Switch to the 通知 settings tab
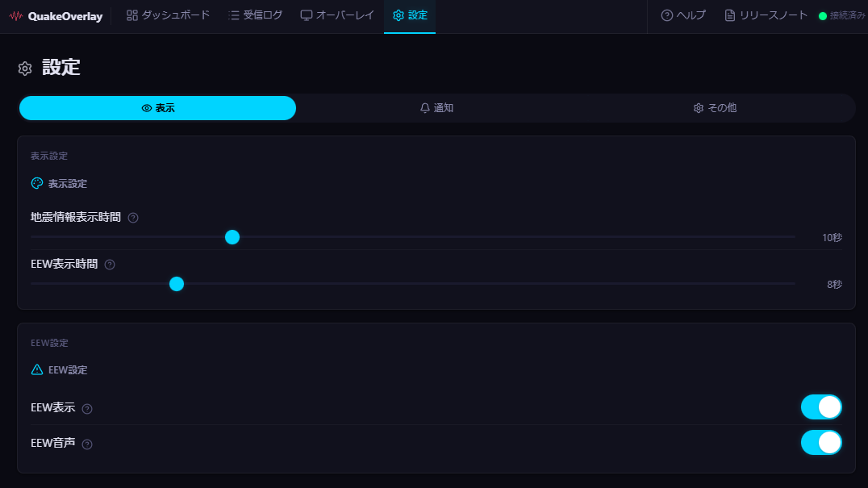 pyautogui.click(x=436, y=108)
